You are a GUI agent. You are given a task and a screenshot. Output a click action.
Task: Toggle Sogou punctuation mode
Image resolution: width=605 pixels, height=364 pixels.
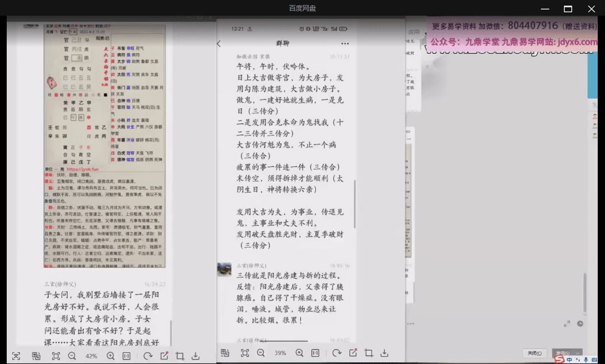click(578, 359)
